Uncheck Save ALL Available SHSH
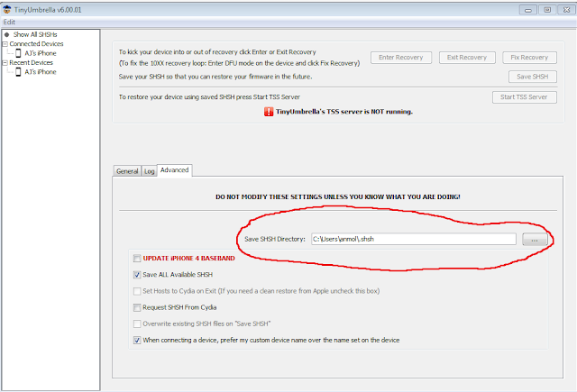The height and width of the screenshot is (392, 577). (x=137, y=275)
